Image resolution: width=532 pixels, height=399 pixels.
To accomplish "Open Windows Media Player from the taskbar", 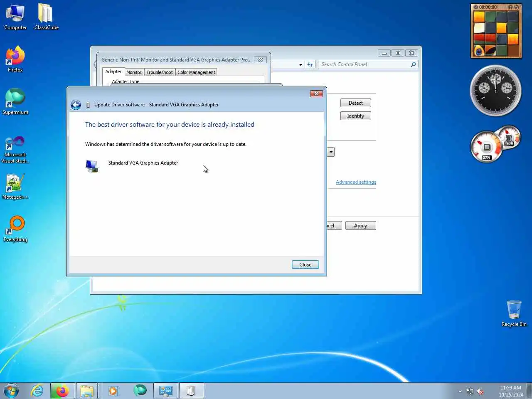I will coord(113,391).
